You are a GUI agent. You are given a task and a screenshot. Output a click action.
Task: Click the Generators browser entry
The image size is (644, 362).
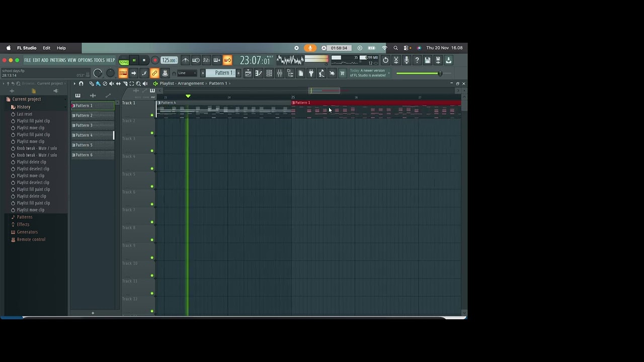click(x=27, y=232)
